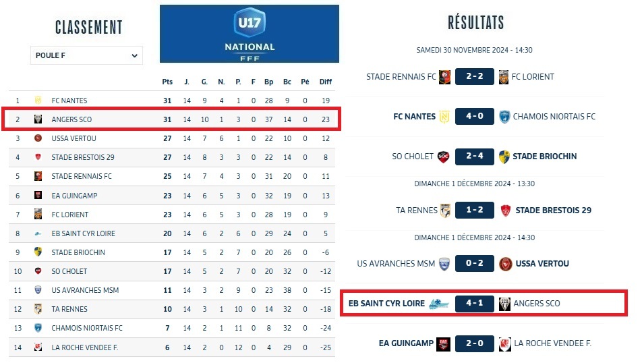Click the EB Saint Cyr Loire results logo
This screenshot has height=363, width=644.
(x=439, y=304)
